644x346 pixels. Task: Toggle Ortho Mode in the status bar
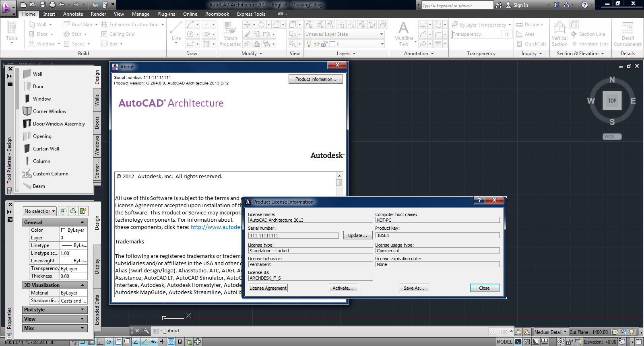click(100, 342)
